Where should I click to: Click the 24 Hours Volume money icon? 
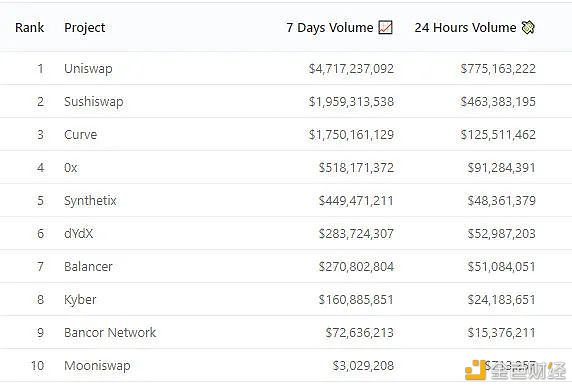[x=528, y=27]
